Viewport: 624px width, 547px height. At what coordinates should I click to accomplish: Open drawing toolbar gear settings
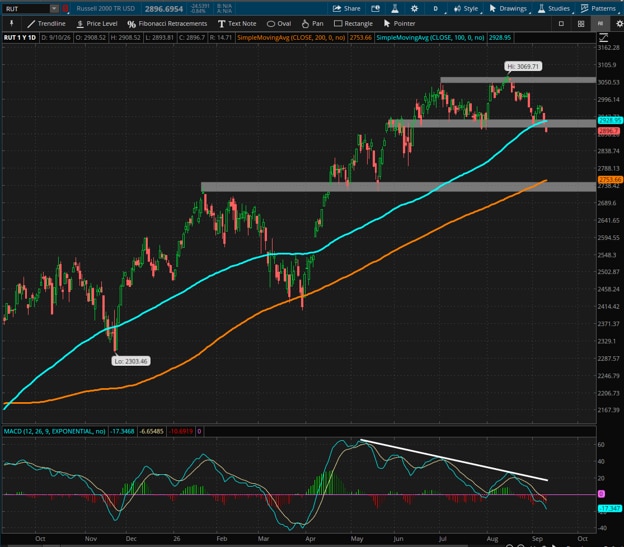pos(619,24)
